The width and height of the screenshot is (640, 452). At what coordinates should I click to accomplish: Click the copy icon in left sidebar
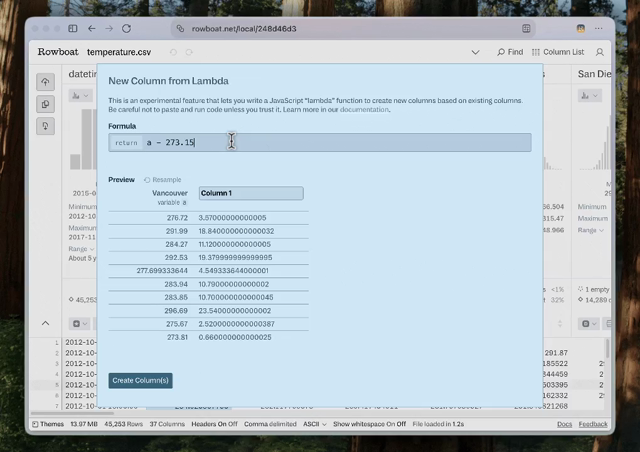pyautogui.click(x=45, y=104)
